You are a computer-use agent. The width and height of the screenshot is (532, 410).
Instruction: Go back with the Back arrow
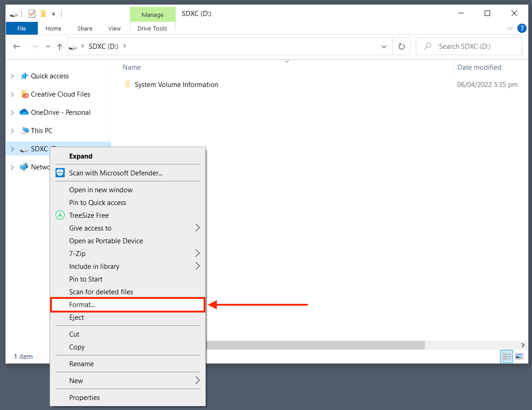16,46
